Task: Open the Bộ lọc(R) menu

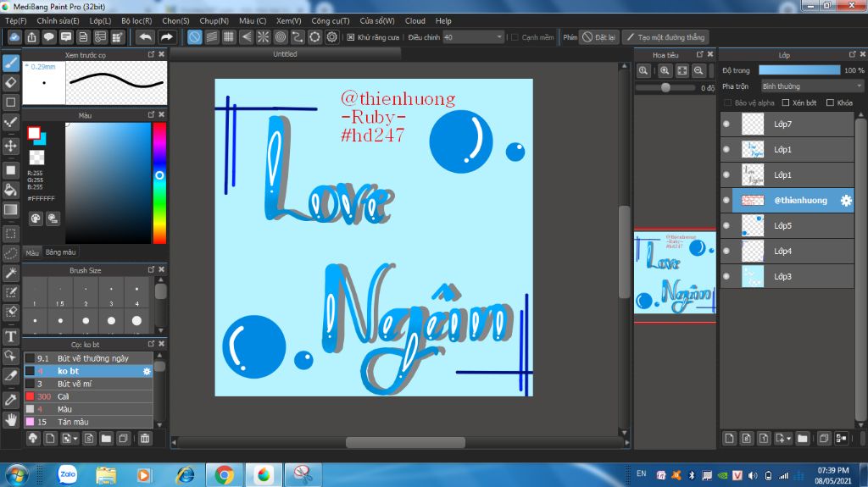Action: [x=136, y=20]
